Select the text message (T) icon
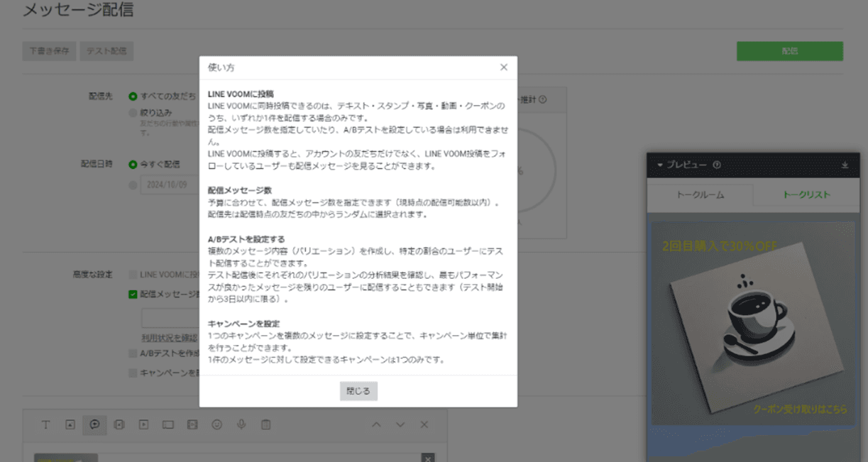Viewport: 868px width, 462px height. tap(46, 424)
